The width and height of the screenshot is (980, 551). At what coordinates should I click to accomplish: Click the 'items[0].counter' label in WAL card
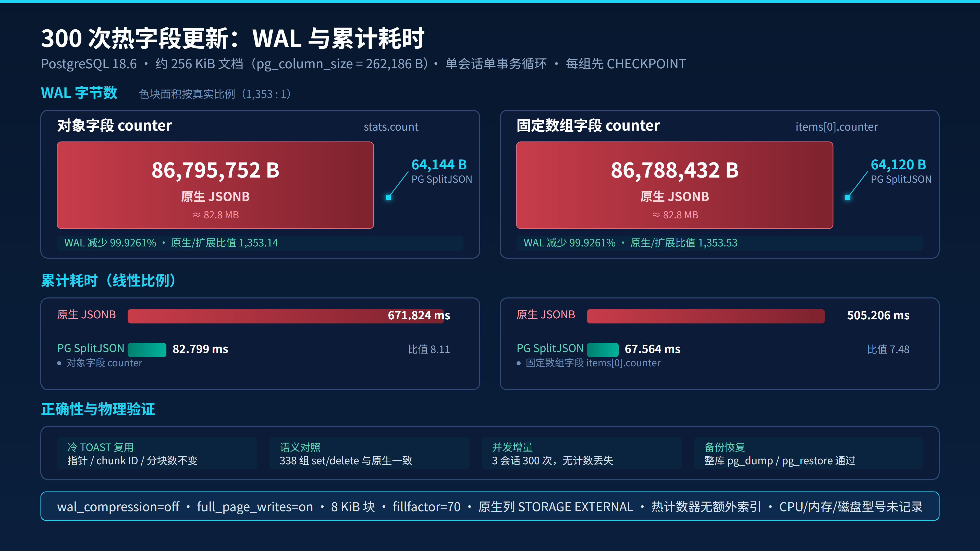click(837, 127)
